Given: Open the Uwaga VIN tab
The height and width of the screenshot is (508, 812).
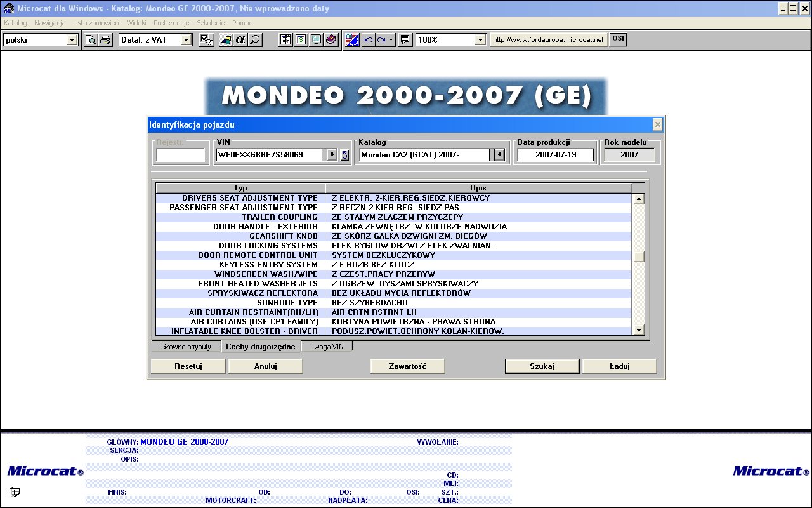Looking at the screenshot, I should (x=326, y=347).
